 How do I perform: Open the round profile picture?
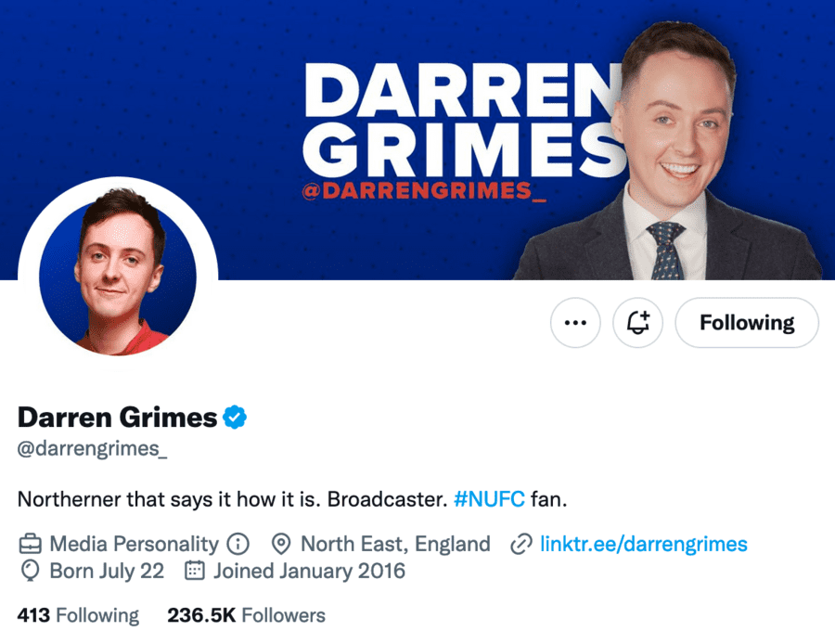118,277
